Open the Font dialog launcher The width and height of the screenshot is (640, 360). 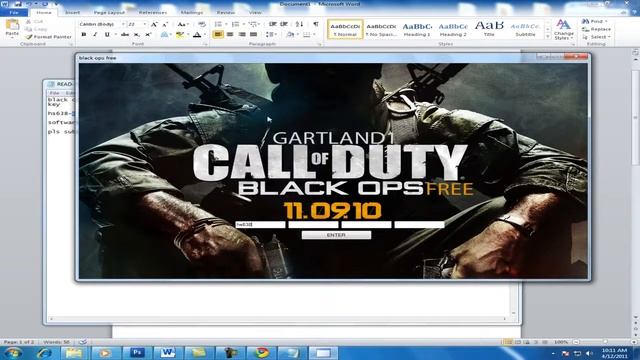coord(205,44)
